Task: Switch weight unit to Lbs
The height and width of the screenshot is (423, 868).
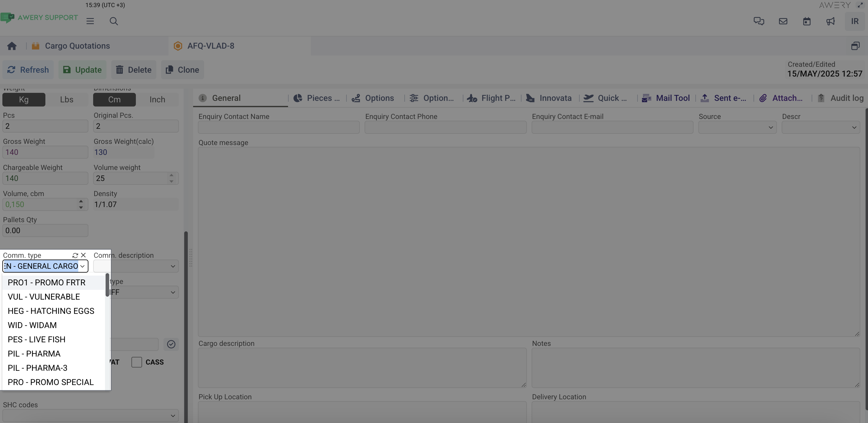Action: [x=66, y=99]
